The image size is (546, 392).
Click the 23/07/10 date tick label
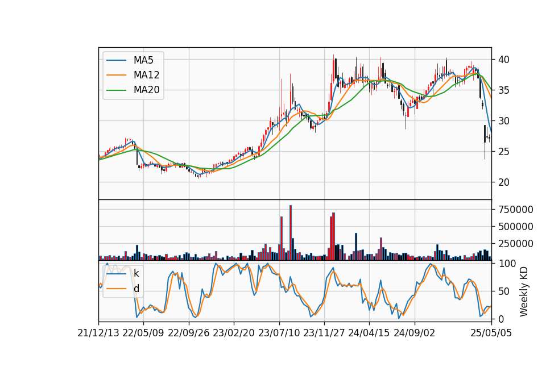(x=279, y=333)
